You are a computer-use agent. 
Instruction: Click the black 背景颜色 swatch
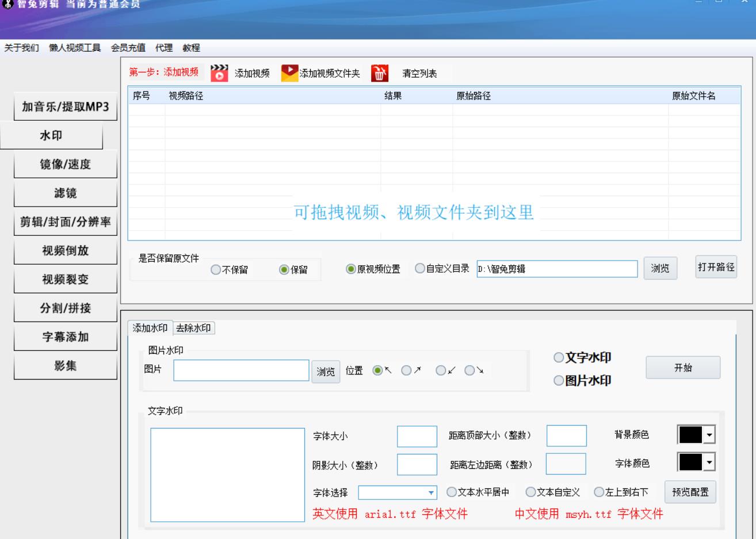tap(690, 435)
